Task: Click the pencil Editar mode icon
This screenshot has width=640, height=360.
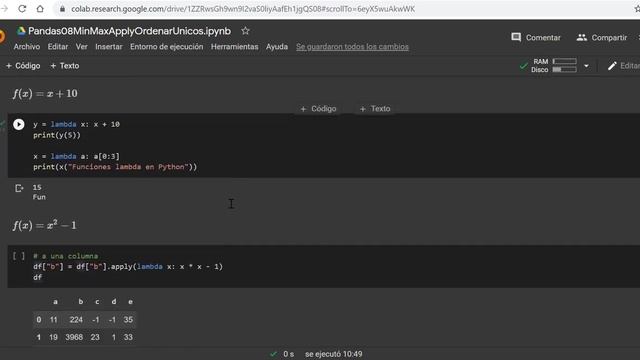Action: tap(611, 66)
